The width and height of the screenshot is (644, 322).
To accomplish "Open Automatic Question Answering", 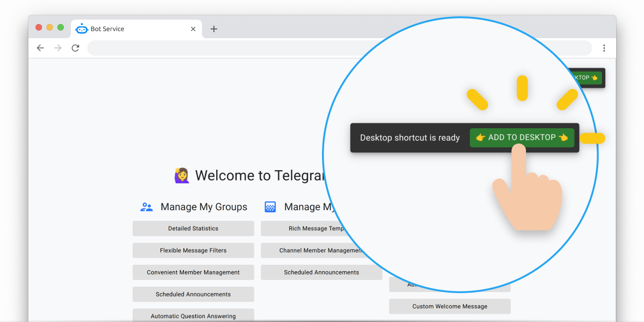I will tap(193, 315).
